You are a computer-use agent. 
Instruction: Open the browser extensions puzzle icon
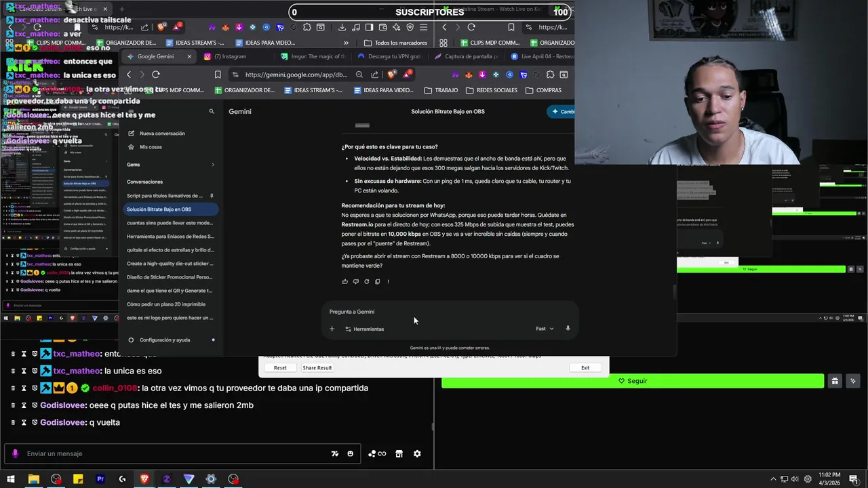(550, 75)
